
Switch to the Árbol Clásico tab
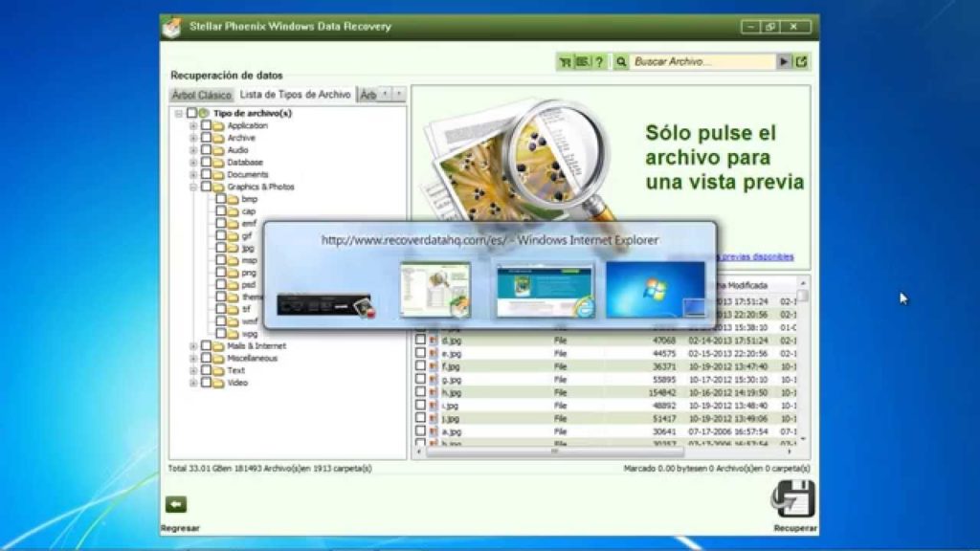201,95
